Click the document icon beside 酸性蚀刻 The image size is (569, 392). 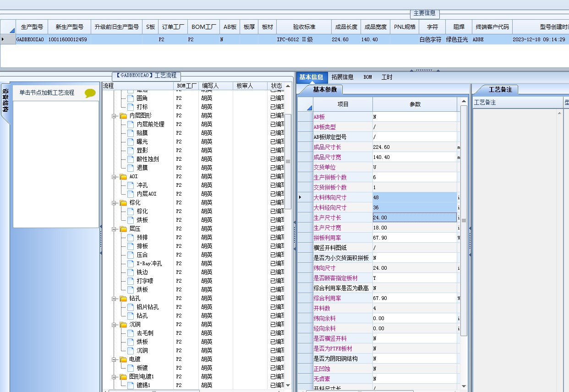[x=131, y=159]
